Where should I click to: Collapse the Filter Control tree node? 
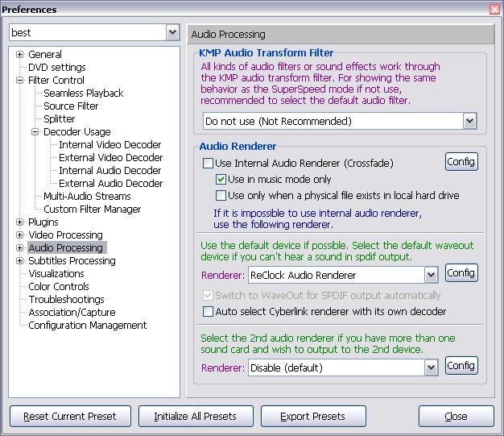pyautogui.click(x=20, y=81)
